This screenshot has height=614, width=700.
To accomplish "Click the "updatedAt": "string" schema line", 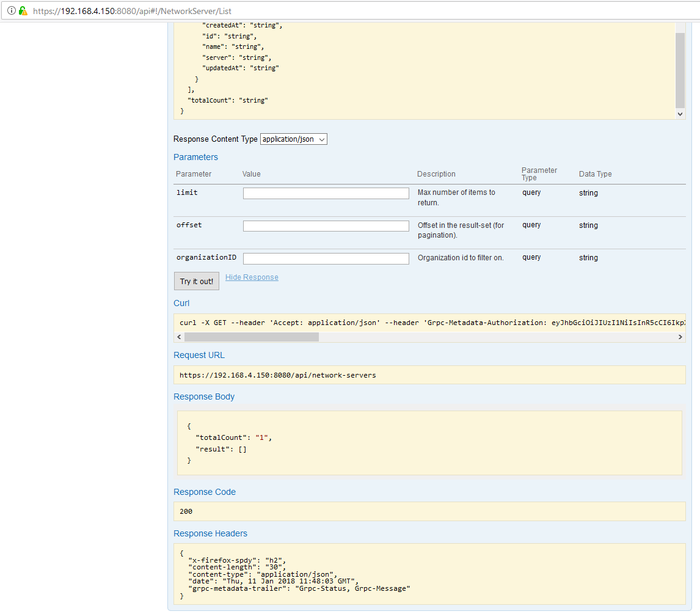I will 241,68.
